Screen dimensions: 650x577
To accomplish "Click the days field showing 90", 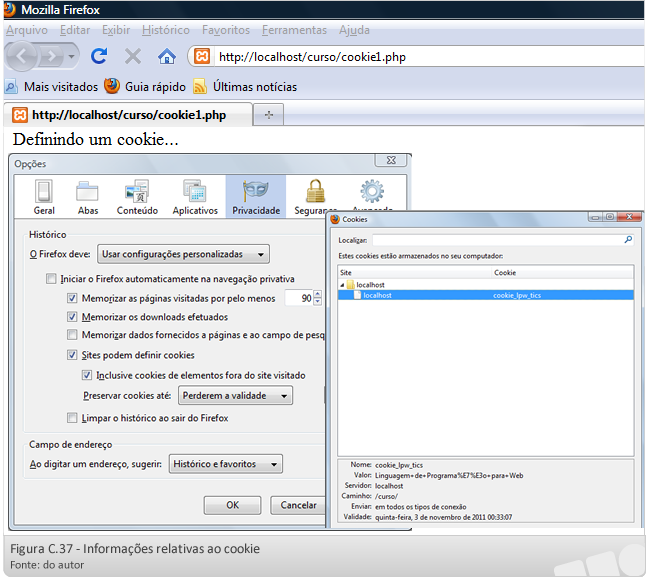I will pyautogui.click(x=299, y=298).
